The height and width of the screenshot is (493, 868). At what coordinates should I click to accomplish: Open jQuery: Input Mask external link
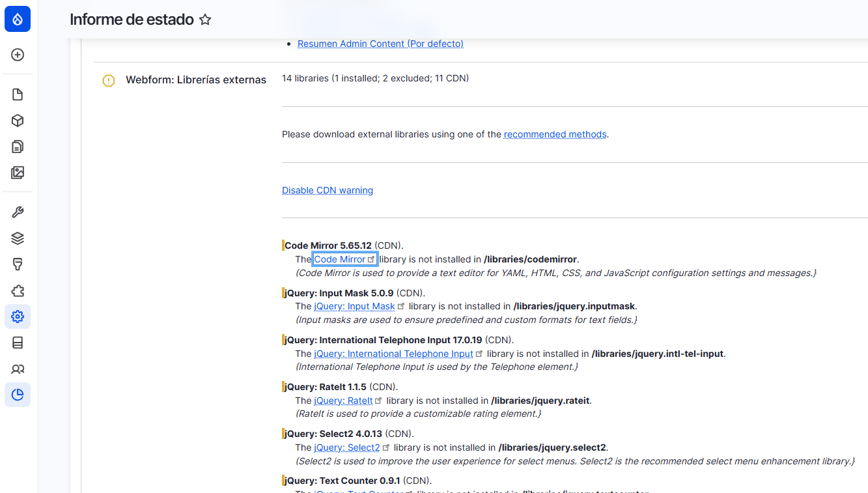354,306
